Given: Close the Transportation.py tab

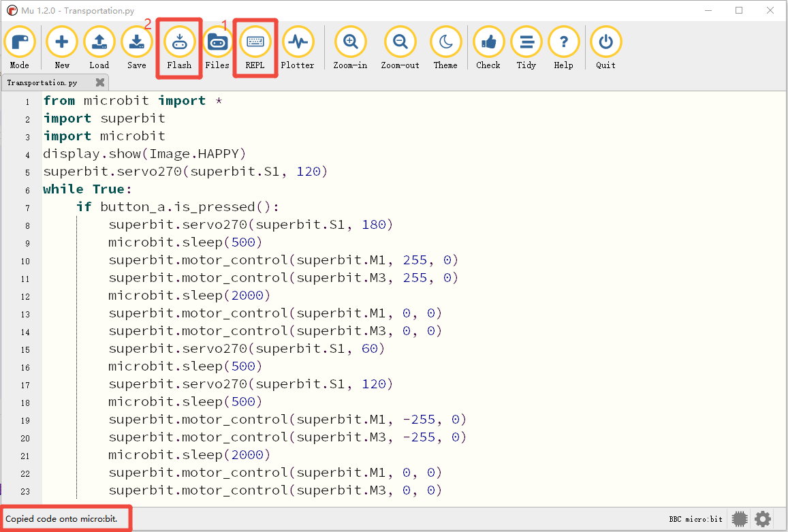Looking at the screenshot, I should (100, 82).
